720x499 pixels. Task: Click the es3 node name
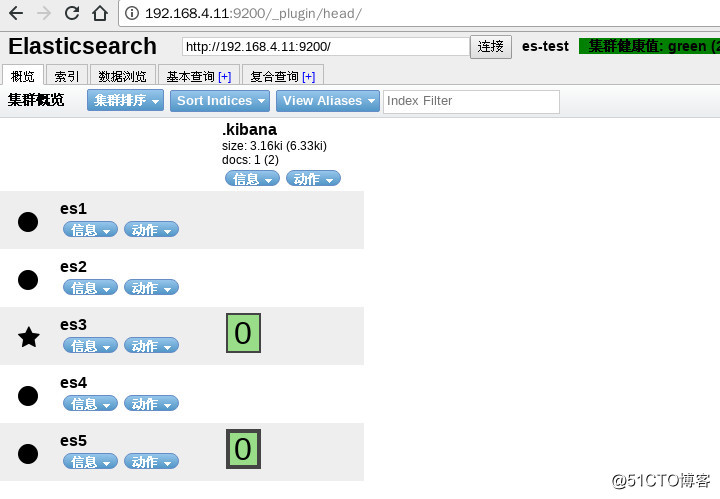(x=73, y=325)
